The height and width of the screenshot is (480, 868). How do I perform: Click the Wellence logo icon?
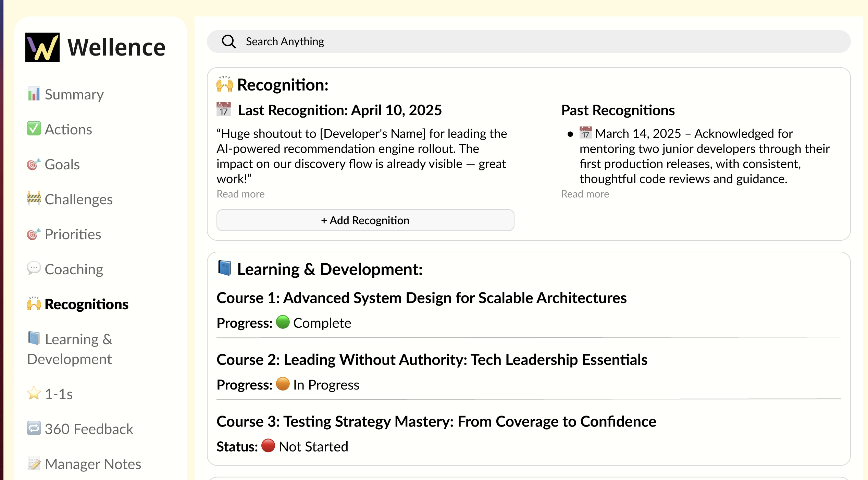click(x=42, y=47)
